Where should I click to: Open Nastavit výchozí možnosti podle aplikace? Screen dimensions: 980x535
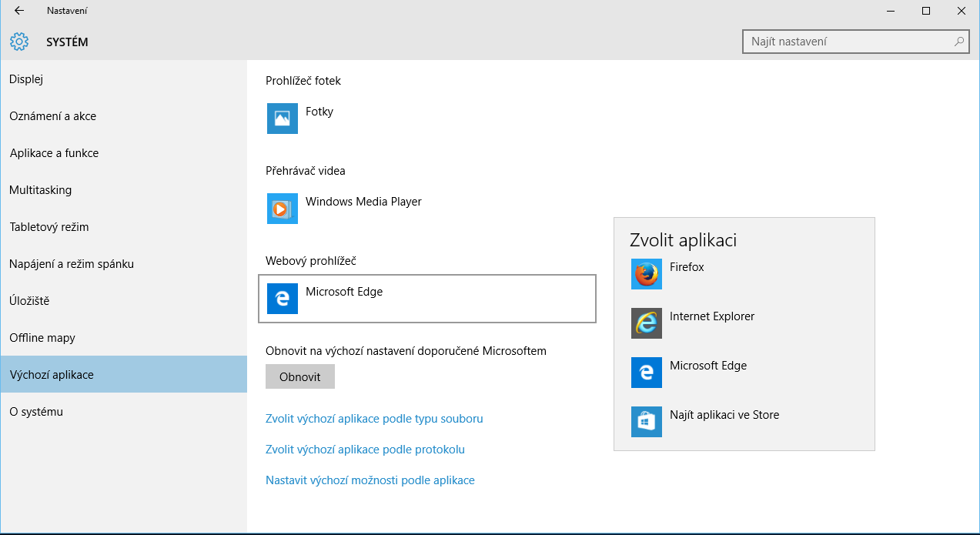(x=370, y=480)
